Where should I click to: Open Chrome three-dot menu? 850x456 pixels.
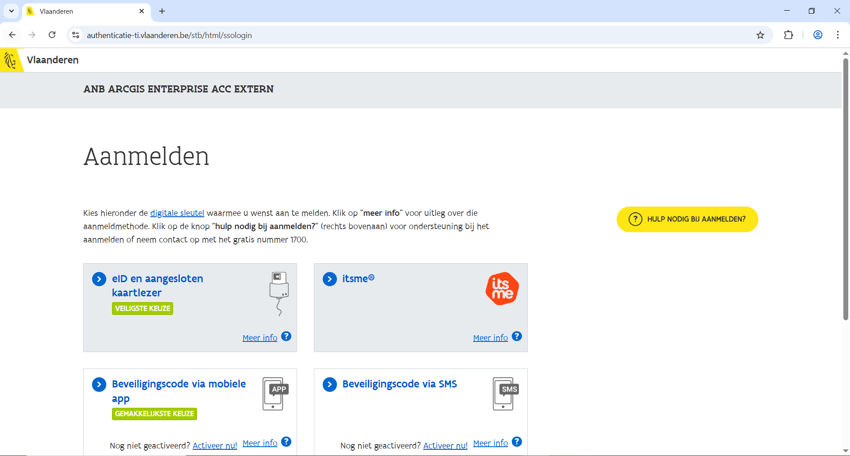click(x=838, y=35)
